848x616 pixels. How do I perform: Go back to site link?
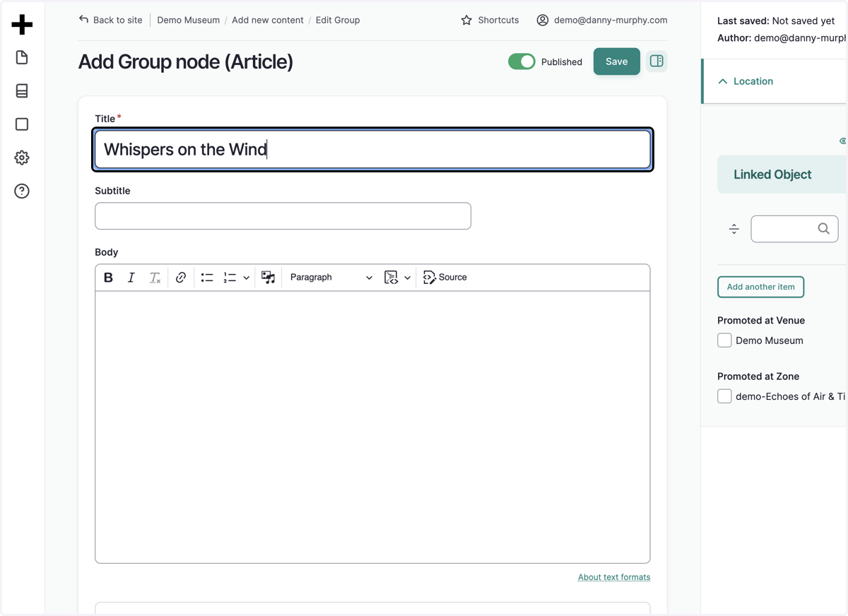click(x=110, y=20)
